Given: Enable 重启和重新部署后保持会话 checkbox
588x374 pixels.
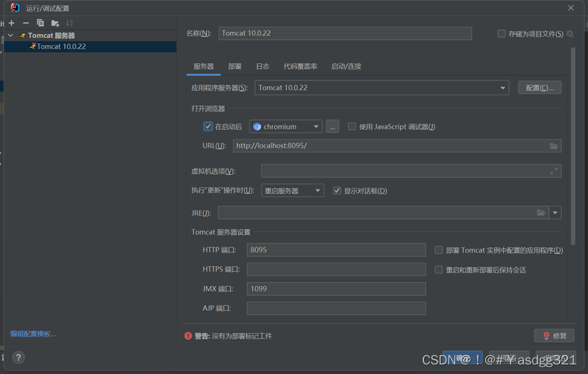Looking at the screenshot, I should coord(438,270).
